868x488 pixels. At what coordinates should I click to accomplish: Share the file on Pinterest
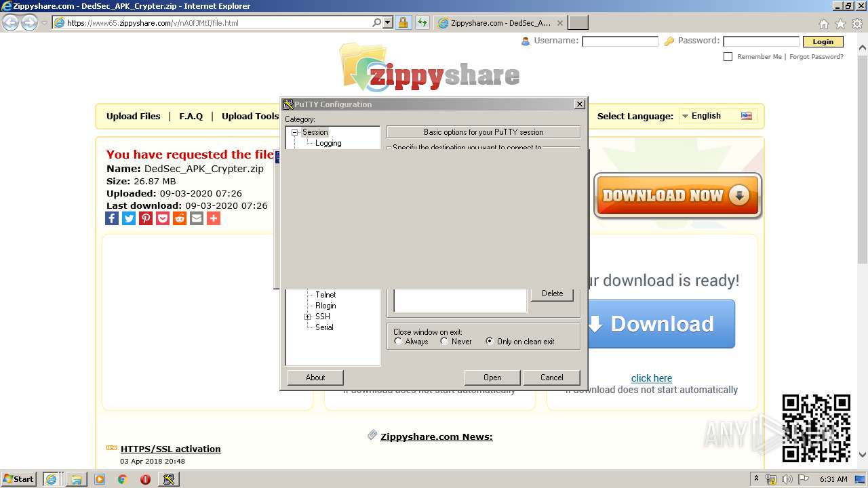tap(146, 218)
